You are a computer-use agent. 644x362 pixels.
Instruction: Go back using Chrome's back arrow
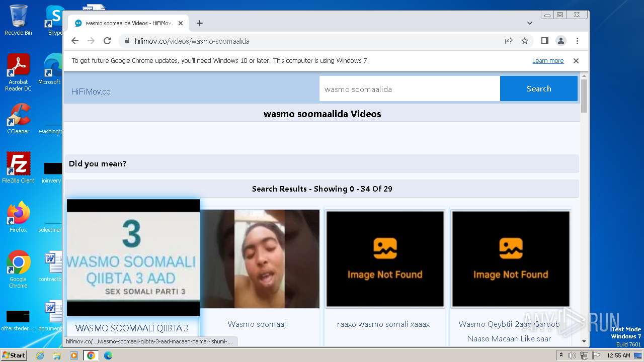tap(75, 41)
